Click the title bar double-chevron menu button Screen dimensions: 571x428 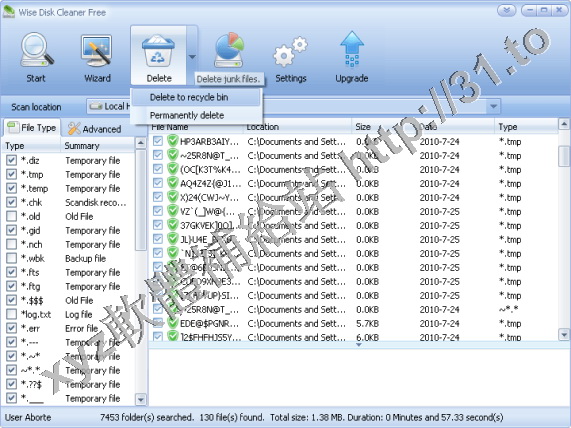point(507,11)
